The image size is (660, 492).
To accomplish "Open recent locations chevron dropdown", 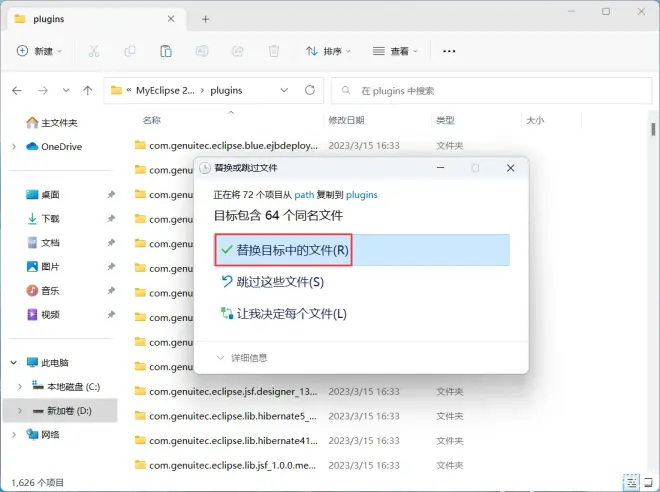I will [66, 90].
